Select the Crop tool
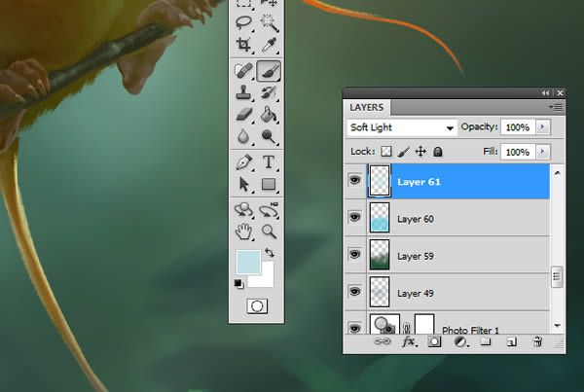The width and height of the screenshot is (584, 392). tap(244, 44)
